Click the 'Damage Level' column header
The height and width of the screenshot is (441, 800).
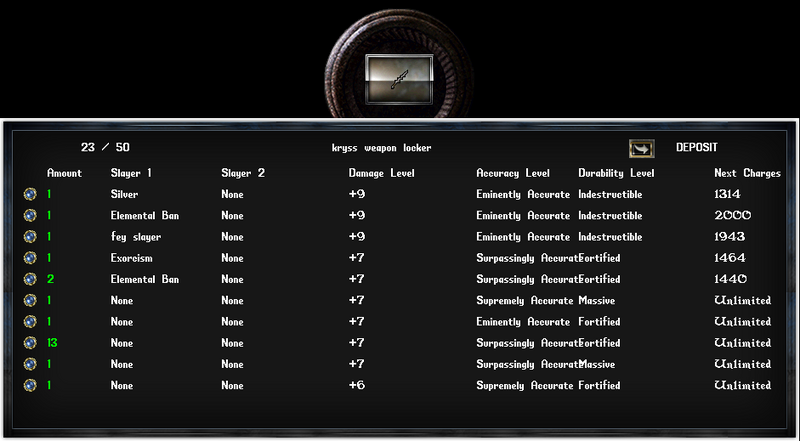[x=382, y=174]
